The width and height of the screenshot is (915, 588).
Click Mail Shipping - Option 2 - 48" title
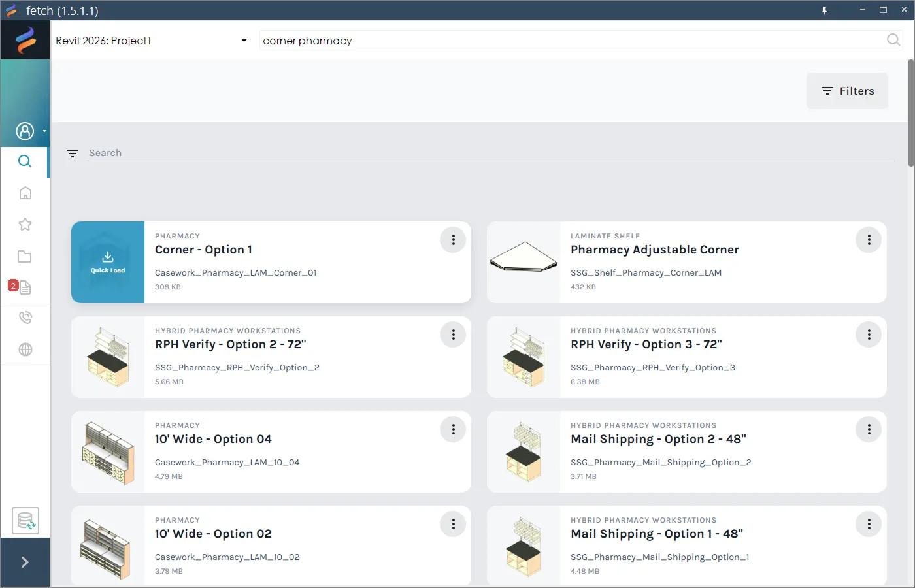pyautogui.click(x=658, y=439)
